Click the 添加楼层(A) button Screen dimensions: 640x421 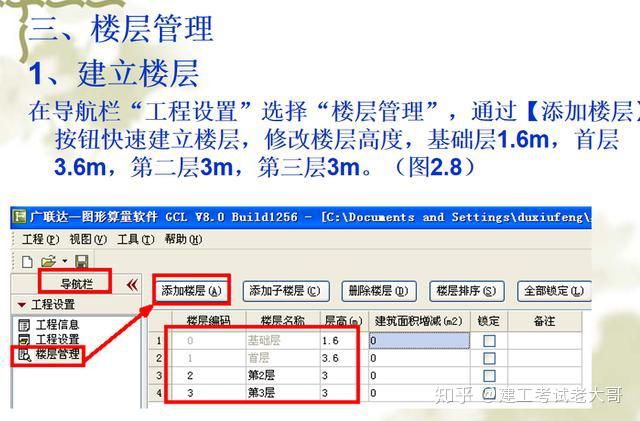(191, 291)
